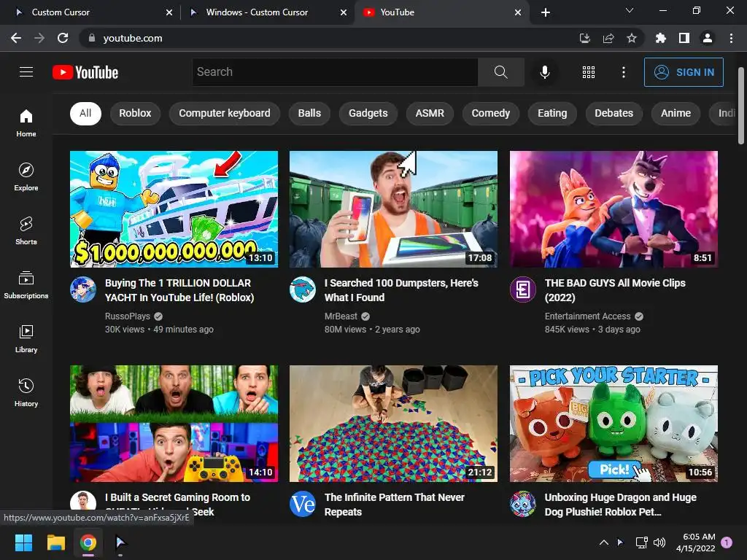The width and height of the screenshot is (747, 560).
Task: Select the Balls filter chip
Action: (x=309, y=113)
